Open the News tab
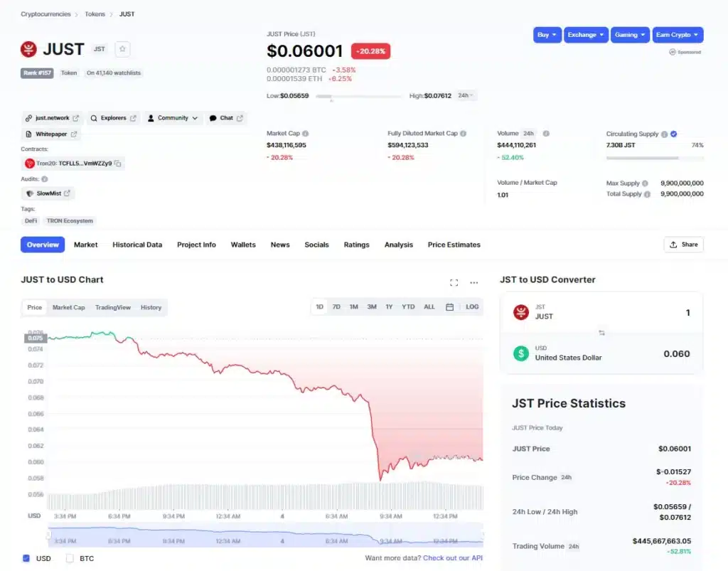728x571 pixels. (280, 245)
